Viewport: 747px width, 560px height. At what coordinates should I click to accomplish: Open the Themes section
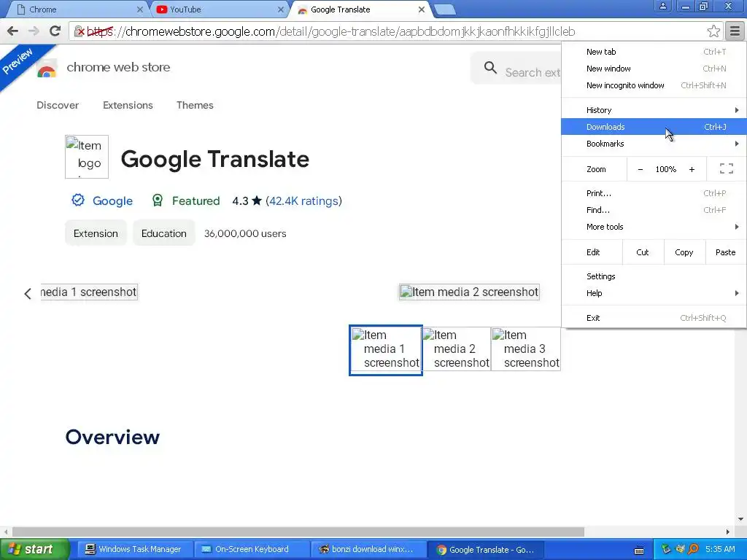195,105
